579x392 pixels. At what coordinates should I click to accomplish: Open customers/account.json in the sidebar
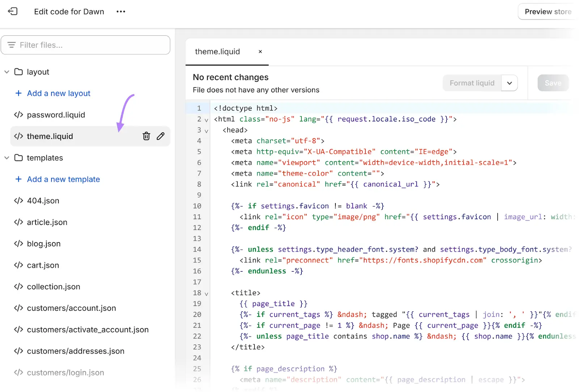point(71,308)
